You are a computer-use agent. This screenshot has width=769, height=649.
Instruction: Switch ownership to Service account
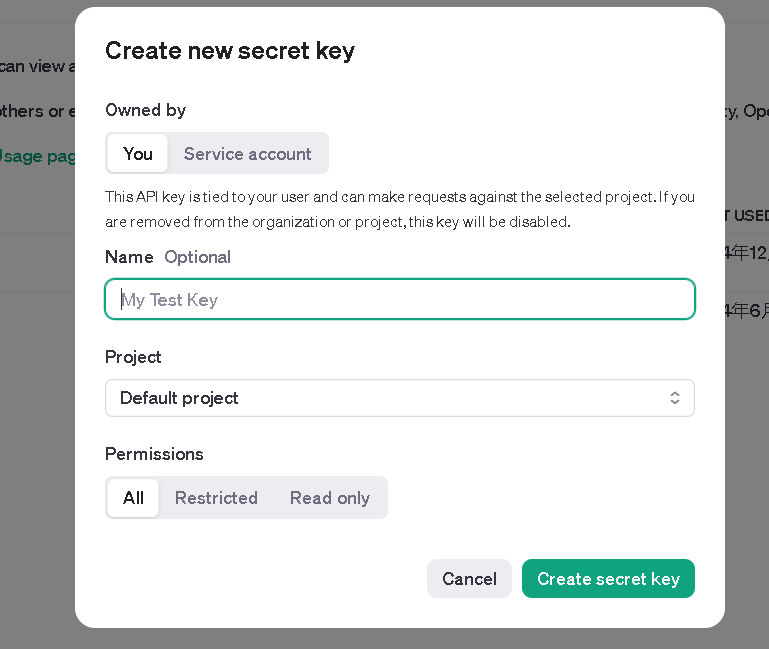tap(247, 154)
